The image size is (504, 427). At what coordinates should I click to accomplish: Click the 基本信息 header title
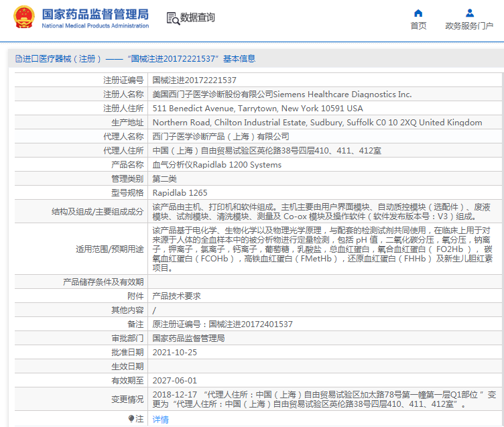click(239, 58)
